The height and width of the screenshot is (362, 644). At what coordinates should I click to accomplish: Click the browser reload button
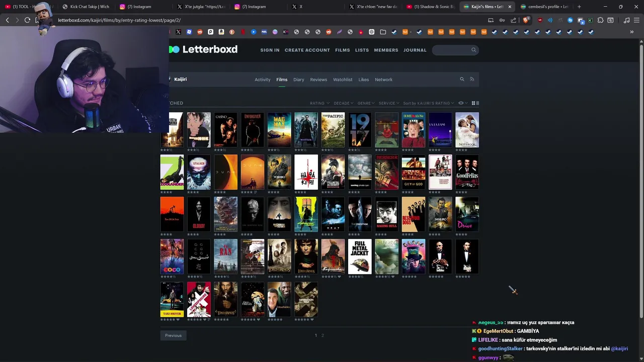click(x=27, y=20)
